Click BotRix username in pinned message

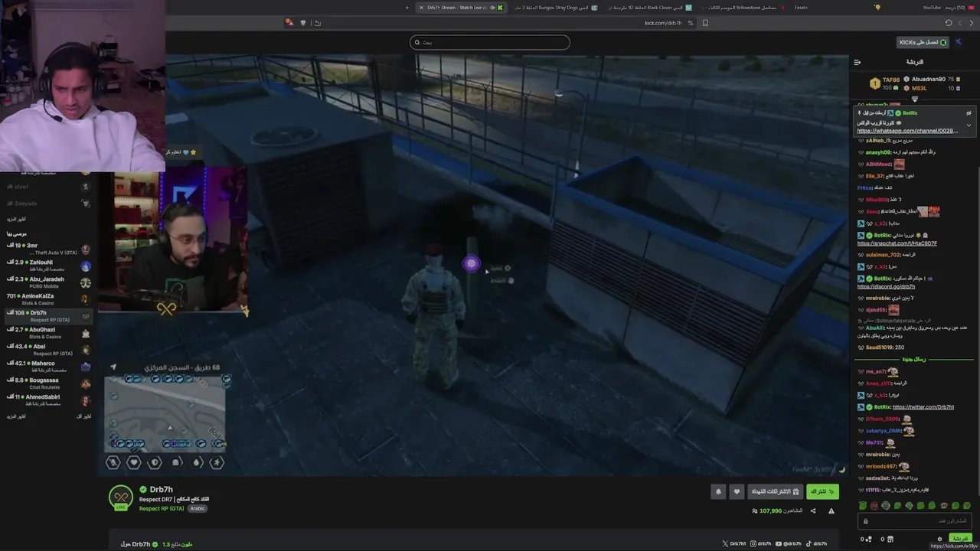pos(910,113)
